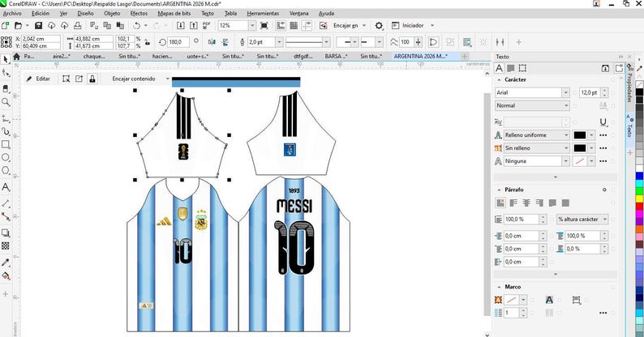Image resolution: width=644 pixels, height=337 pixels.
Task: Open the outline width 2,0 pt dropdown
Action: pos(279,42)
